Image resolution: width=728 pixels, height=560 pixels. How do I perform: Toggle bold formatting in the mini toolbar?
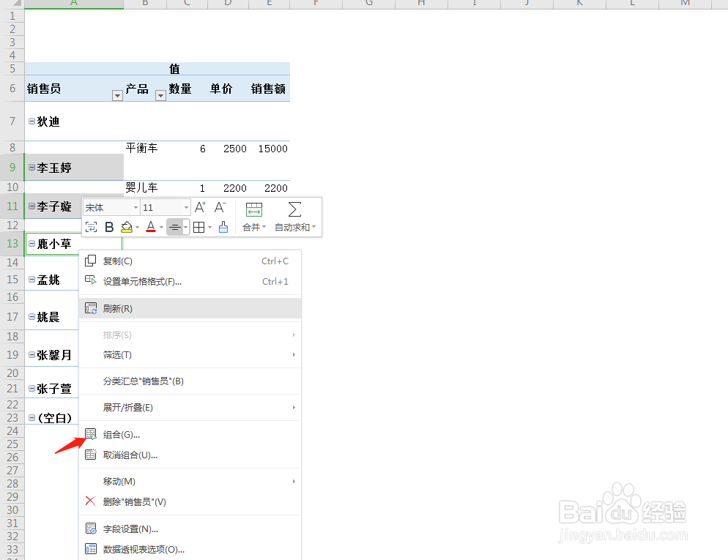coord(108,226)
